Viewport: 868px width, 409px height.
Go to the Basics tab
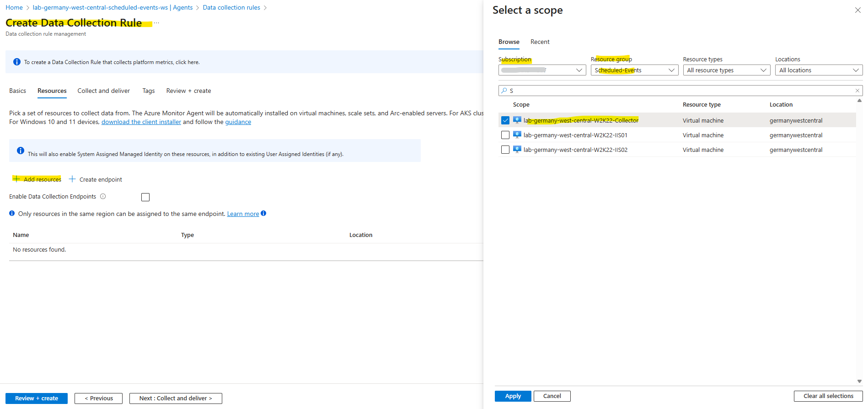click(17, 91)
